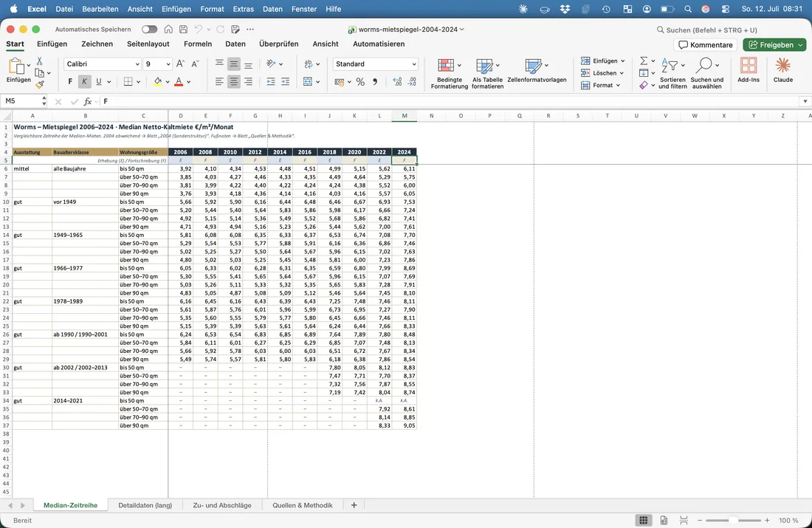This screenshot has height=528, width=812.
Task: Align text right
Action: (249, 81)
